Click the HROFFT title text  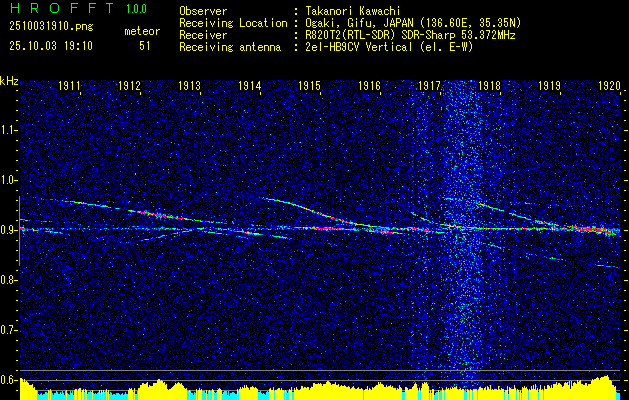[x=62, y=8]
